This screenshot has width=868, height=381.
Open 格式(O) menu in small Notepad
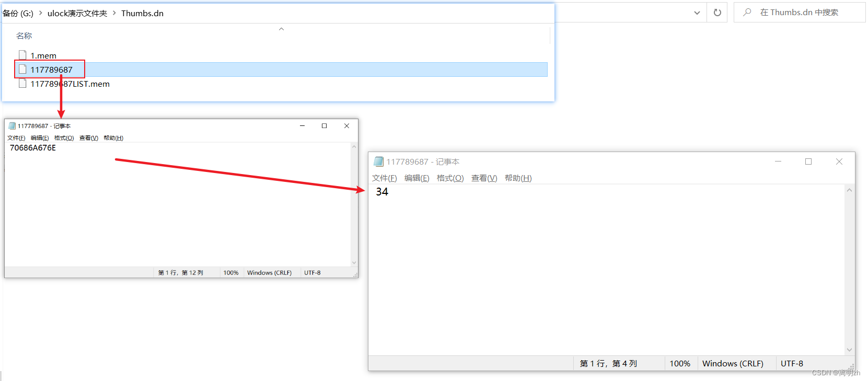click(64, 138)
